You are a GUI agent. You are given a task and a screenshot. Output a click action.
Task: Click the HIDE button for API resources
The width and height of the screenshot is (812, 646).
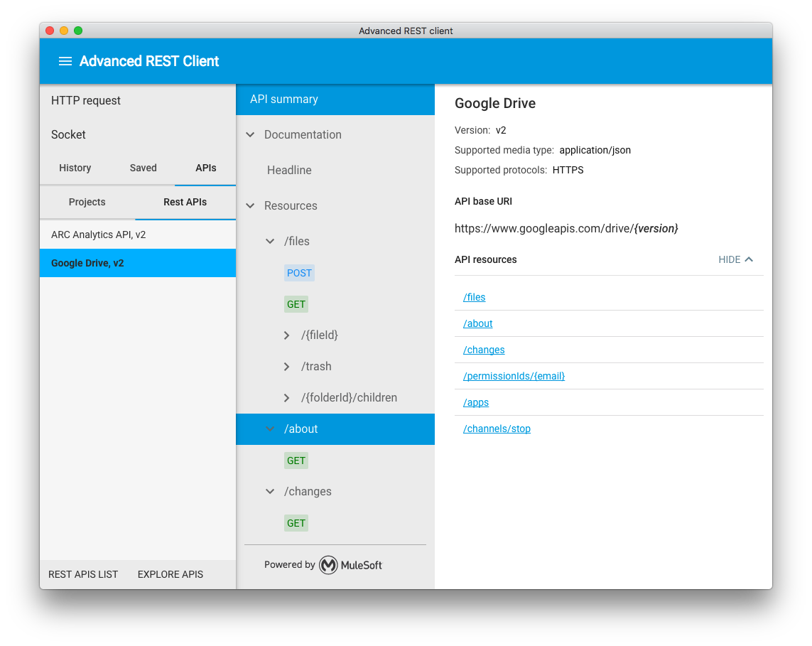pos(735,259)
